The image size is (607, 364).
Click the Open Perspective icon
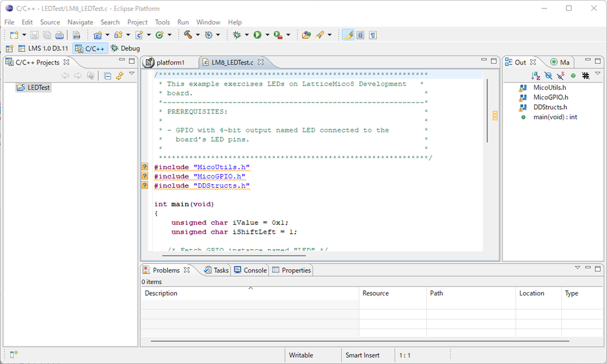tap(10, 48)
